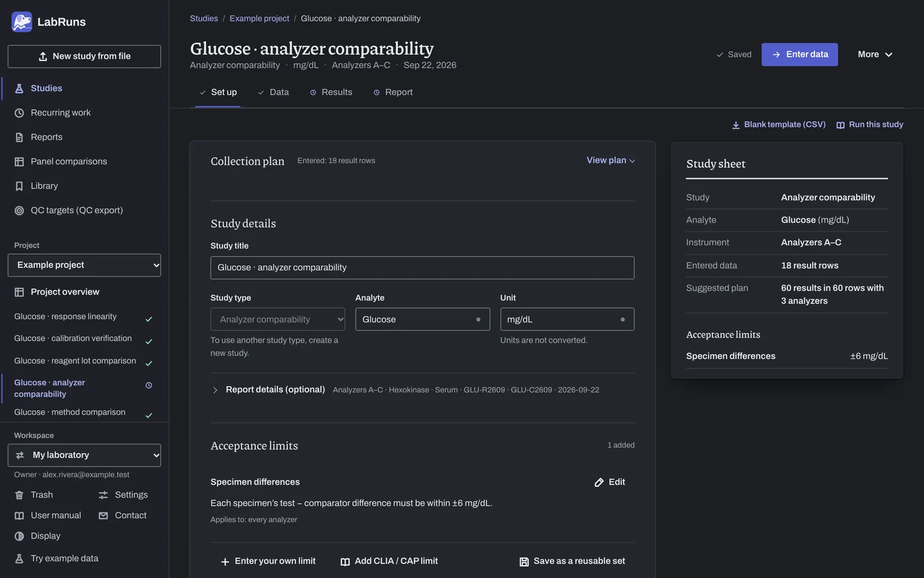Image resolution: width=924 pixels, height=578 pixels.
Task: Click the Trash bin icon
Action: coord(19,495)
